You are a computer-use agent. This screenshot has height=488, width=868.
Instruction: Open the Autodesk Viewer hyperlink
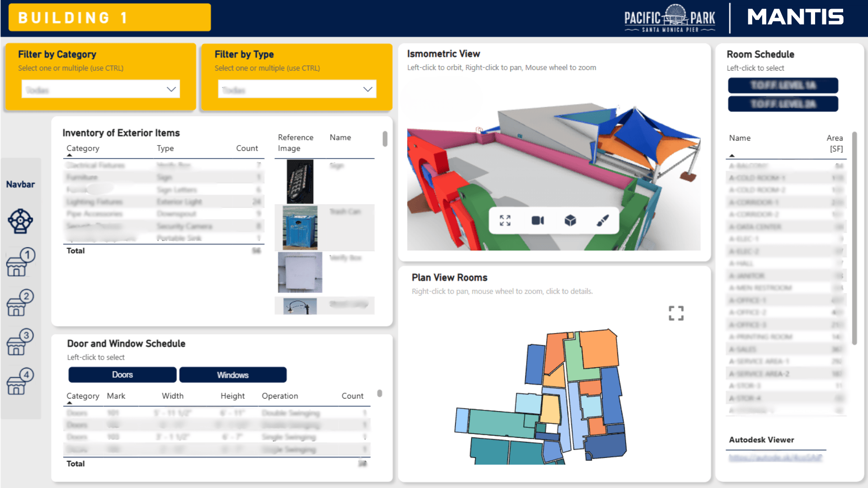[x=775, y=458]
